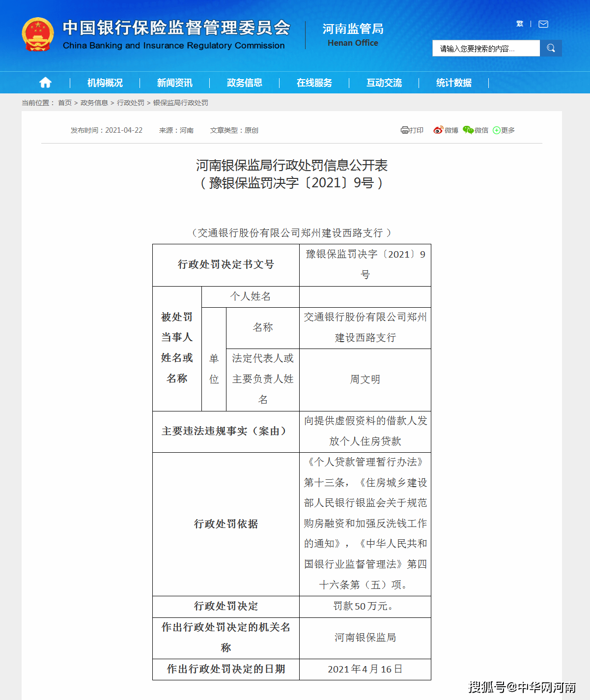Screen dimensions: 590x700
Task: Click the 文章类型：原创 text
Action: (x=234, y=130)
